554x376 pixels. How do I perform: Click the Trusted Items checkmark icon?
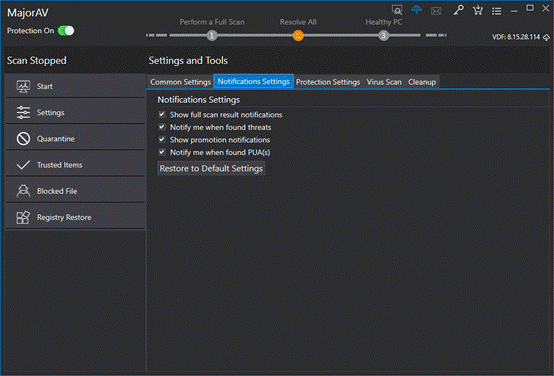pos(23,165)
